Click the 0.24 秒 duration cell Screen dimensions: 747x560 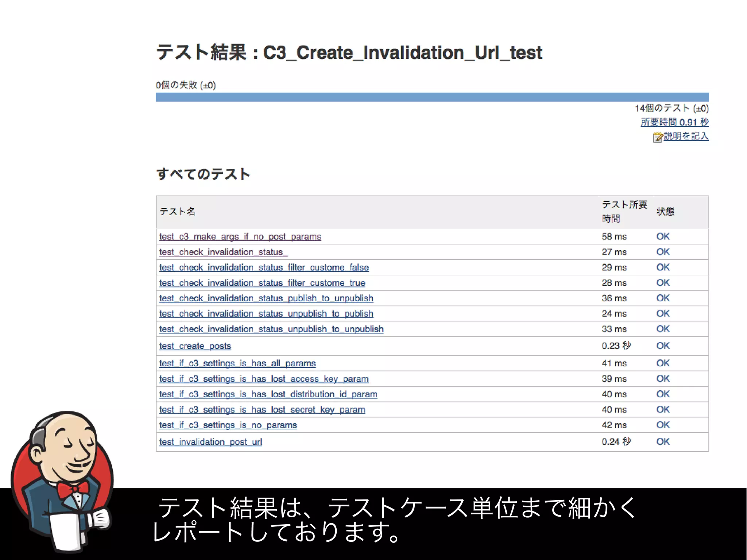point(616,441)
